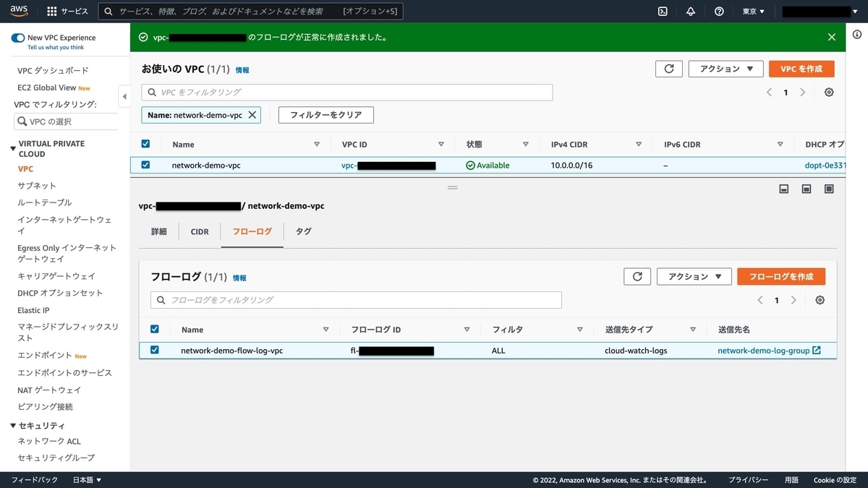Click the フィルターをクリア button
The width and height of the screenshot is (868, 488).
[325, 115]
